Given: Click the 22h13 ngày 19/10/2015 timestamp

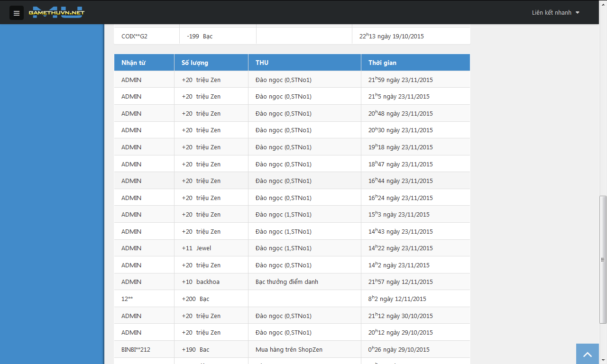Looking at the screenshot, I should point(392,36).
